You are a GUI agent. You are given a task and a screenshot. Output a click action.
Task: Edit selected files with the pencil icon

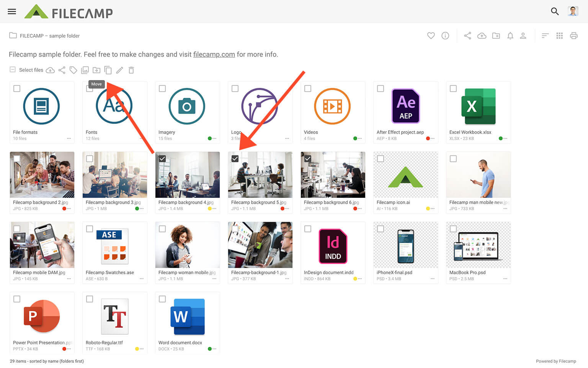120,70
